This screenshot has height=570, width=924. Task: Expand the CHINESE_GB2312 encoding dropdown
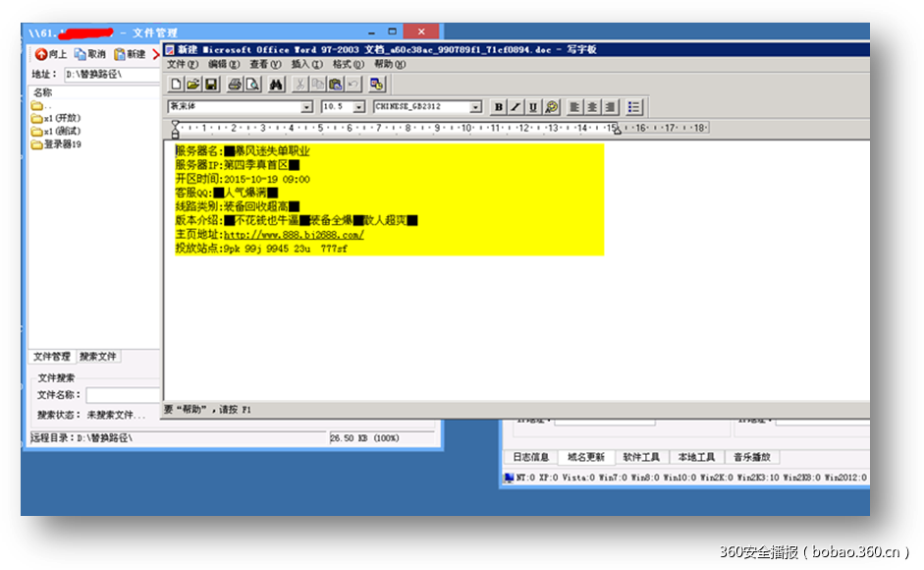[x=476, y=106]
